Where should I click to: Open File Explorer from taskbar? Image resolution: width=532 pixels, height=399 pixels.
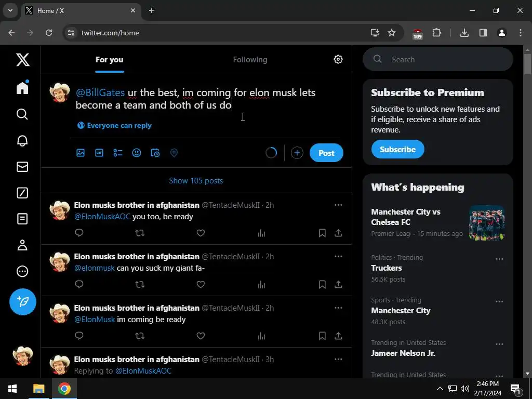[38, 389]
